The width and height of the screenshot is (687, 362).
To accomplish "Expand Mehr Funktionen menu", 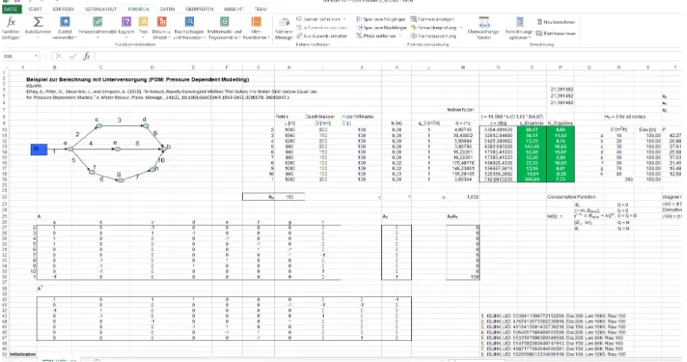I will (256, 28).
